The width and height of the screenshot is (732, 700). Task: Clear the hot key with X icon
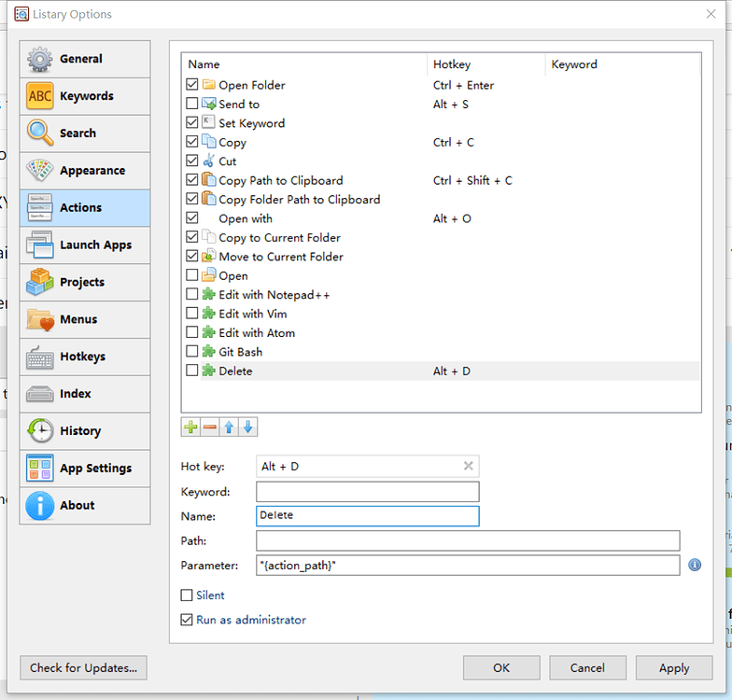tap(469, 466)
